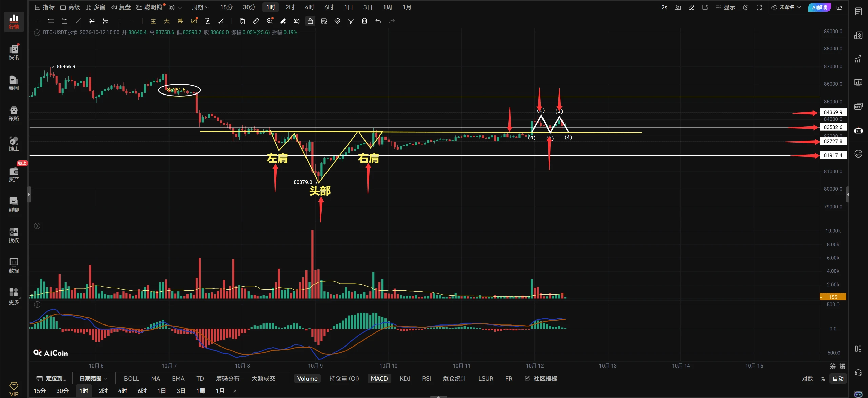Image resolution: width=868 pixels, height=398 pixels.
Task: Open the 快讯 news flash sidebar icon
Action: click(14, 52)
